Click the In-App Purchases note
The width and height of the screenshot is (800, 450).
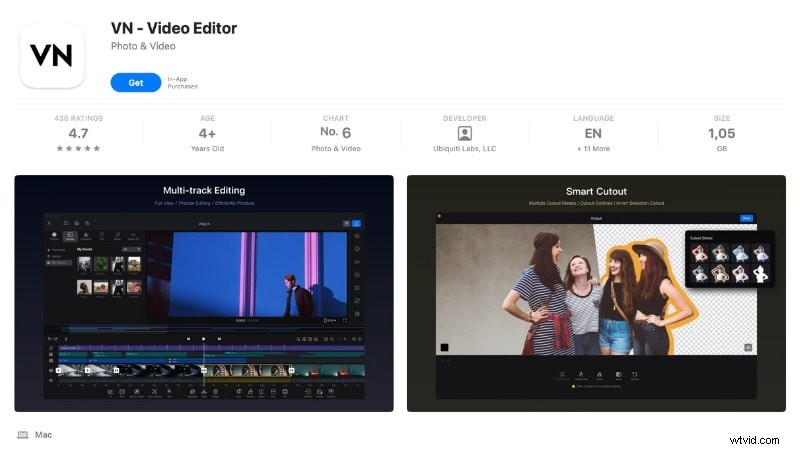click(182, 83)
